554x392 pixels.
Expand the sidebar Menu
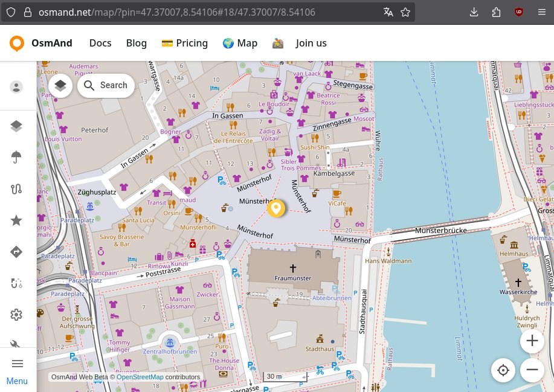coord(18,370)
